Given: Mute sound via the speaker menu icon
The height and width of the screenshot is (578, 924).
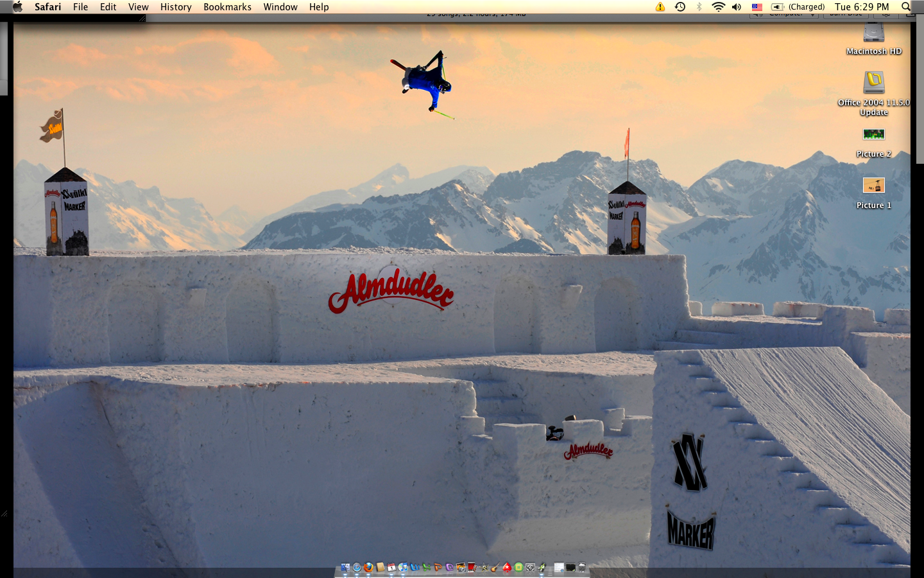Looking at the screenshot, I should (735, 7).
